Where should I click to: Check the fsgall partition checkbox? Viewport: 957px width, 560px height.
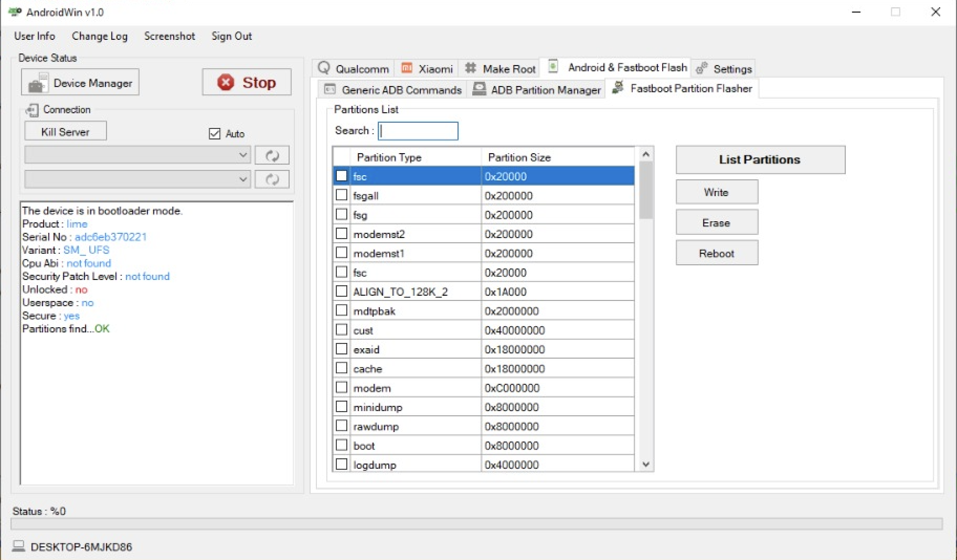342,195
